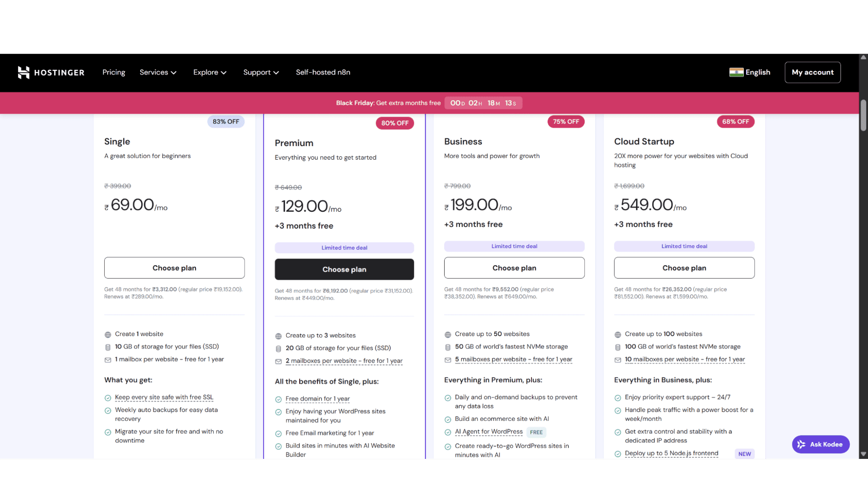This screenshot has height=488, width=868.
Task: Click the Limited time deal label on Cloud Startup
Action: tap(684, 246)
